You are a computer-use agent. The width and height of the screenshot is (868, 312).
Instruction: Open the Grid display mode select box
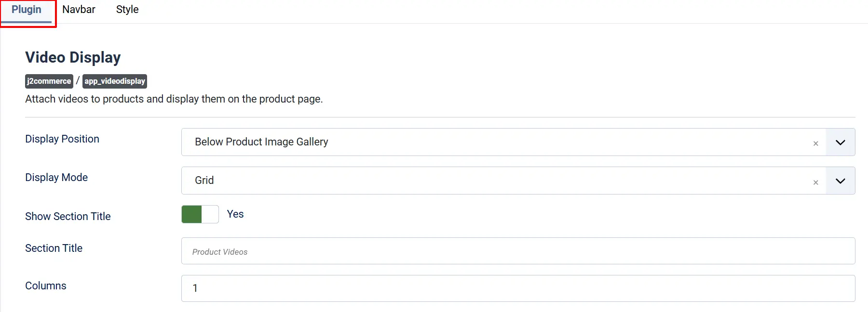(x=503, y=181)
